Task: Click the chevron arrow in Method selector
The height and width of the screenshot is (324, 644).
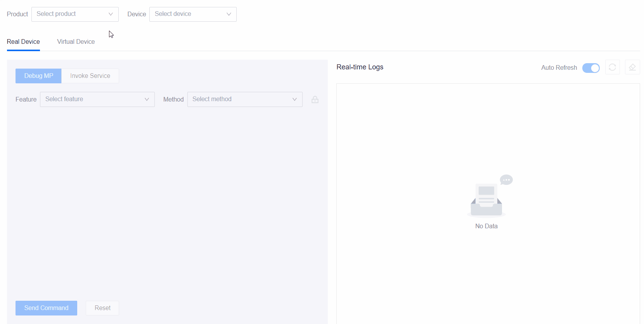Action: click(x=294, y=100)
